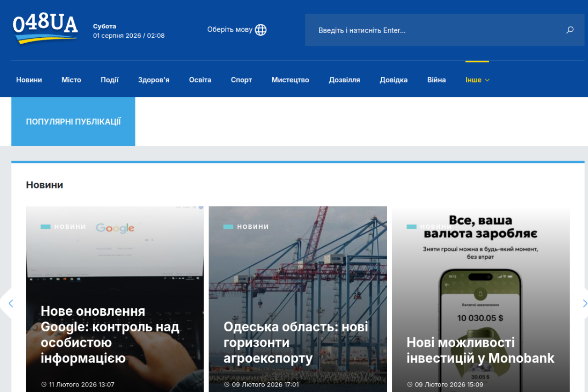The height and width of the screenshot is (392, 588).
Task: Open the Одеська область агроекспорт article
Action: tap(296, 342)
